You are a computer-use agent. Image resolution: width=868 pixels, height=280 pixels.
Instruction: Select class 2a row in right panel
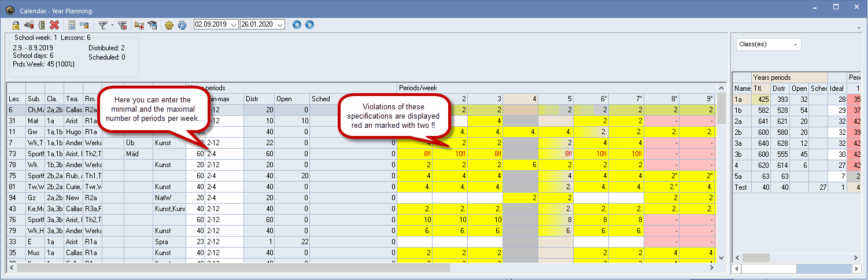pos(742,121)
